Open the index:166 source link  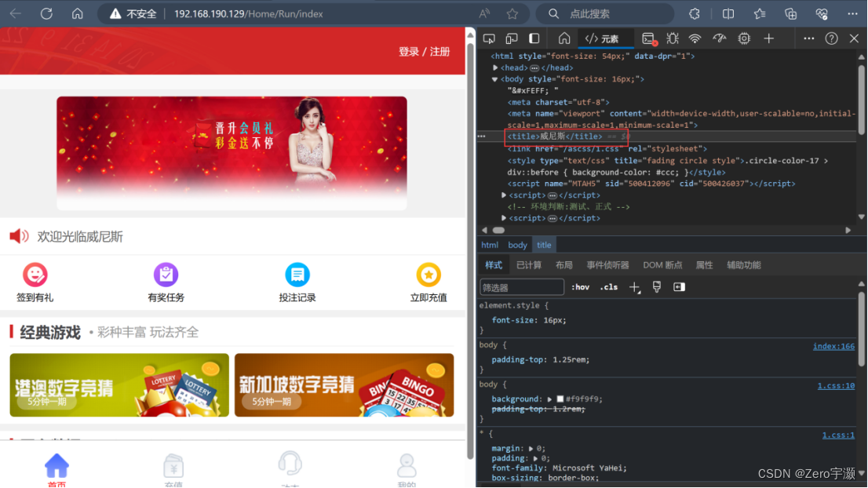click(x=833, y=346)
